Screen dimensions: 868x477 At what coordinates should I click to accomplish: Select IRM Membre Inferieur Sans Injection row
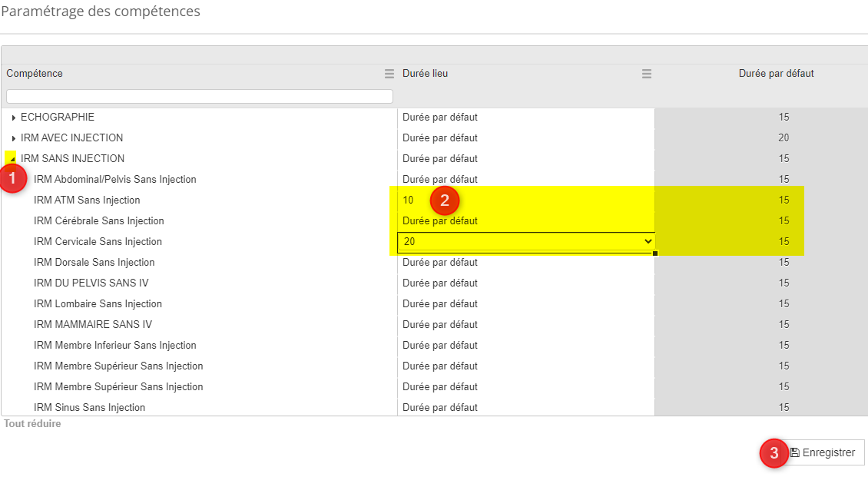tap(115, 346)
